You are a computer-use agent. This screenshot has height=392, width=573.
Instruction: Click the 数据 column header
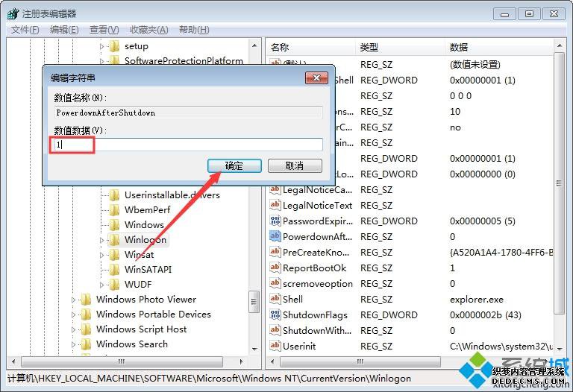pos(499,48)
